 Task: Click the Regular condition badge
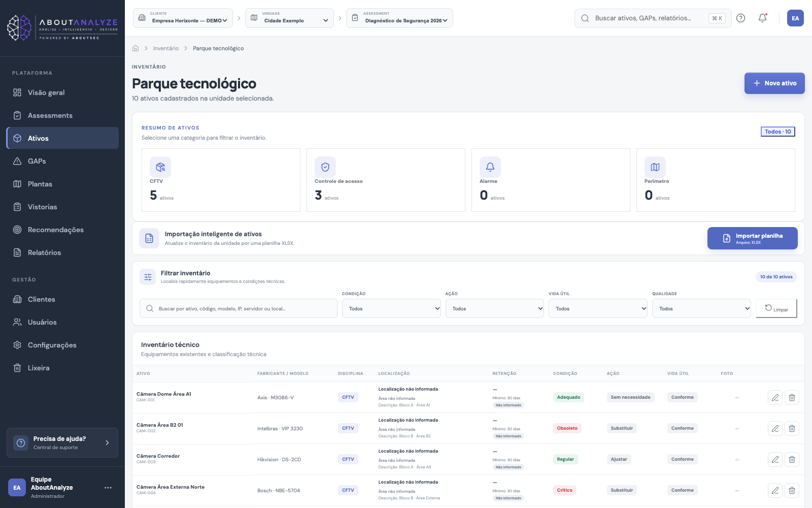[x=565, y=459]
